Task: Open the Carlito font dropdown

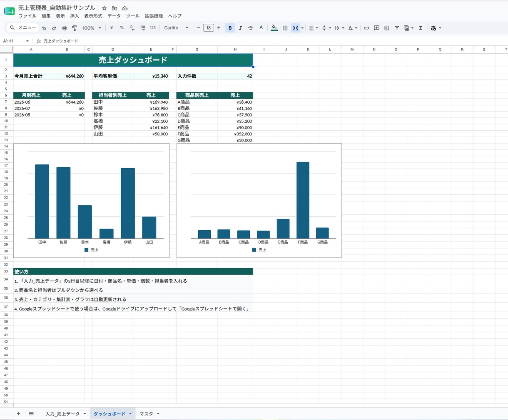Action: click(176, 28)
